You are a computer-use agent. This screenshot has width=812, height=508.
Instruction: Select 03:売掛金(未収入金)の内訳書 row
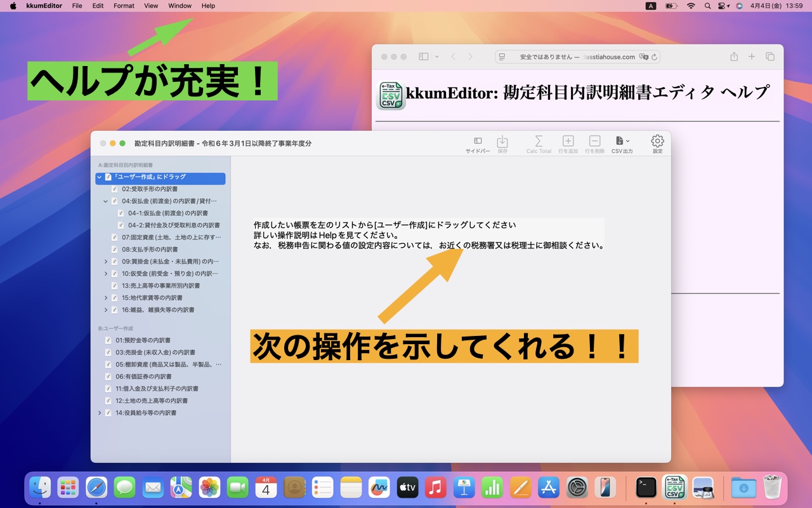[160, 352]
